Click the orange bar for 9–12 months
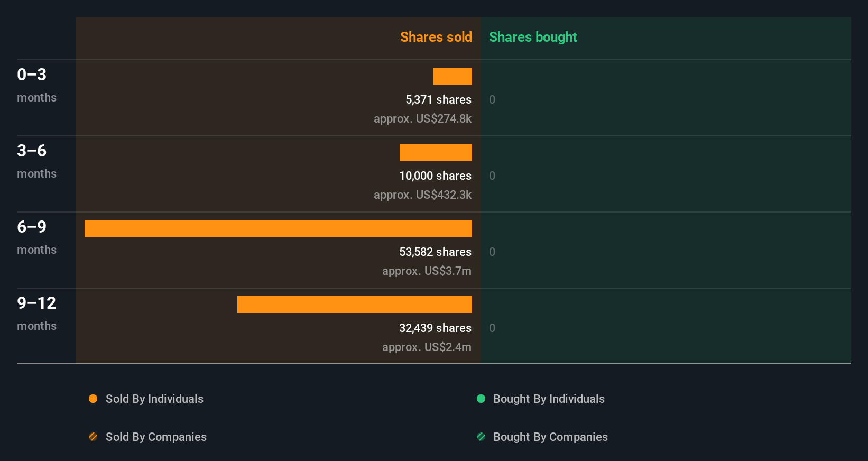The height and width of the screenshot is (461, 868). click(355, 305)
